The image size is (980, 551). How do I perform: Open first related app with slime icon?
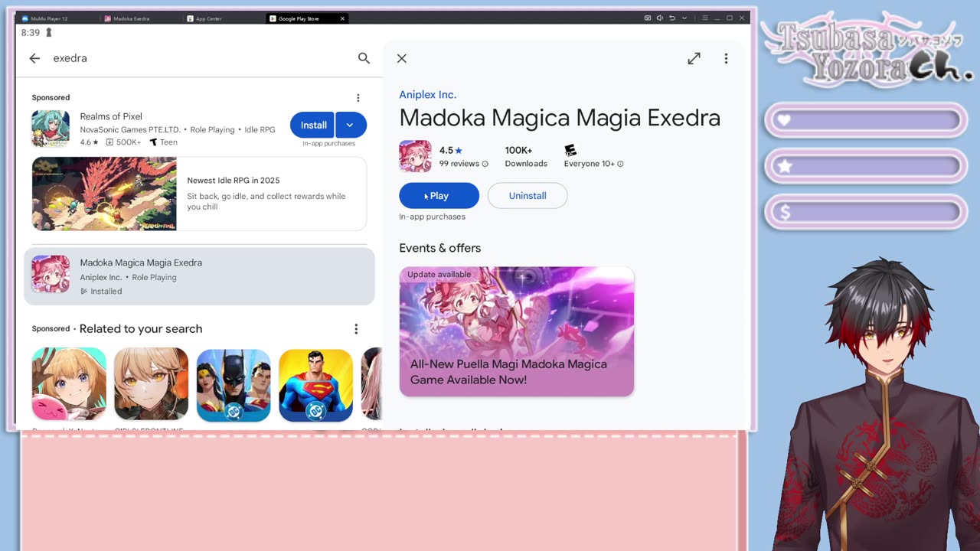point(69,384)
